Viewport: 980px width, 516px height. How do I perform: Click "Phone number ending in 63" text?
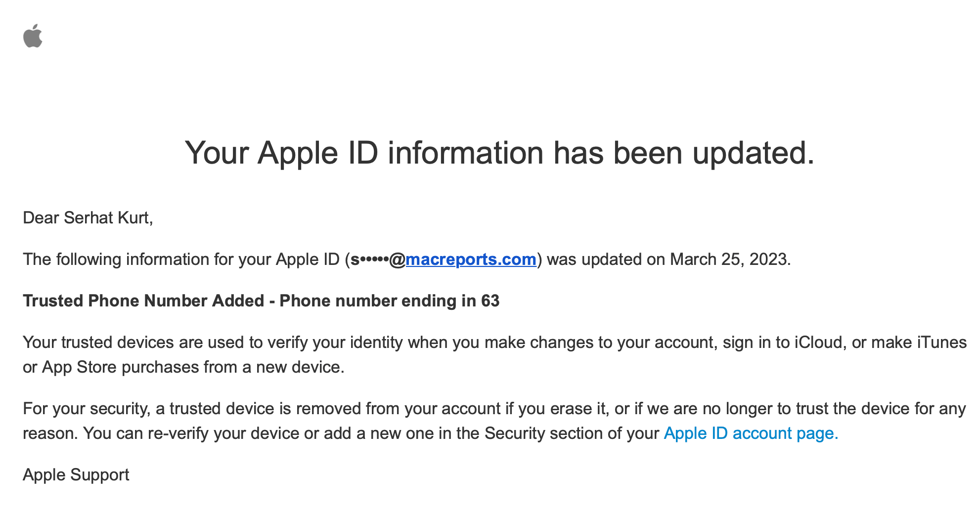click(390, 301)
